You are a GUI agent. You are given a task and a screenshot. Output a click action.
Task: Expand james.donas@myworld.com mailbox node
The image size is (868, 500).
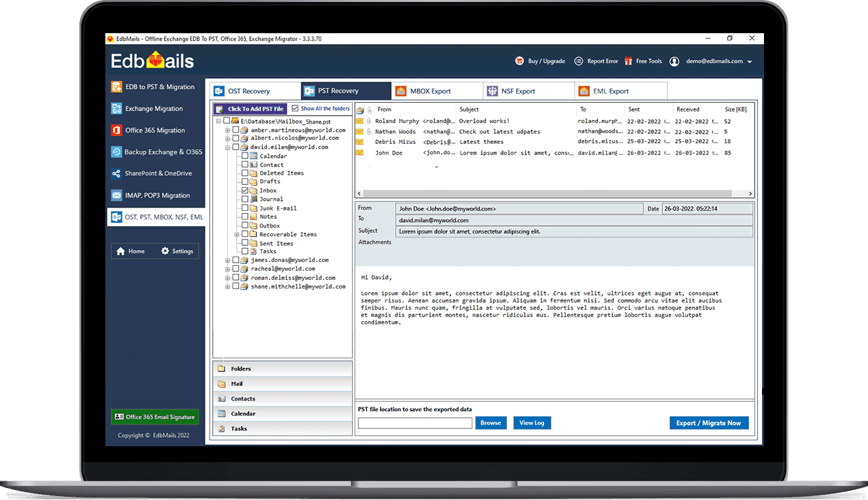(x=228, y=260)
